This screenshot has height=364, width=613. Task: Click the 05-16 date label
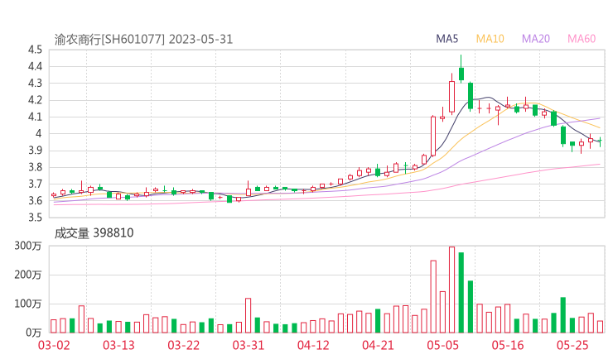pyautogui.click(x=508, y=346)
